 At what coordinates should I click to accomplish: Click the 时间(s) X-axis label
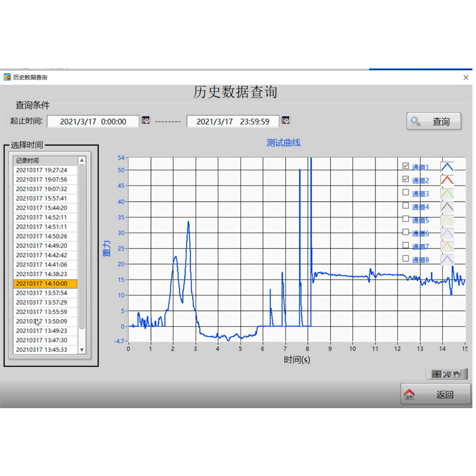click(296, 359)
